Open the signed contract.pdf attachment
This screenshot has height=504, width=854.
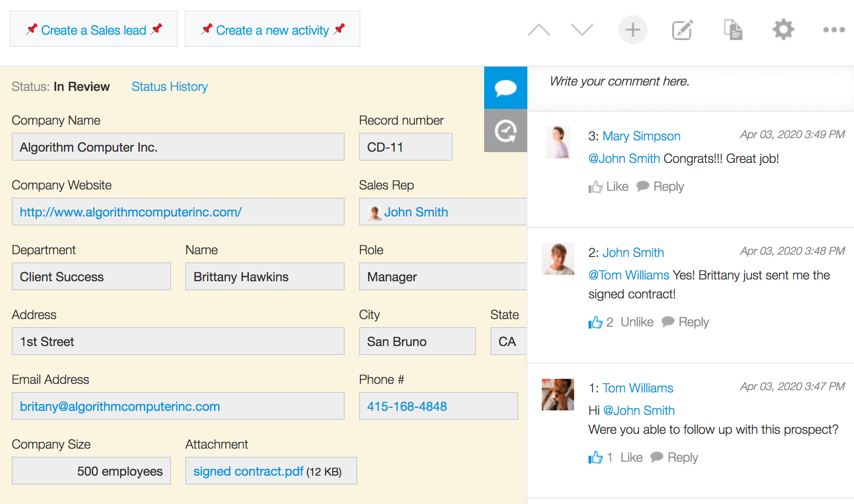pyautogui.click(x=247, y=471)
